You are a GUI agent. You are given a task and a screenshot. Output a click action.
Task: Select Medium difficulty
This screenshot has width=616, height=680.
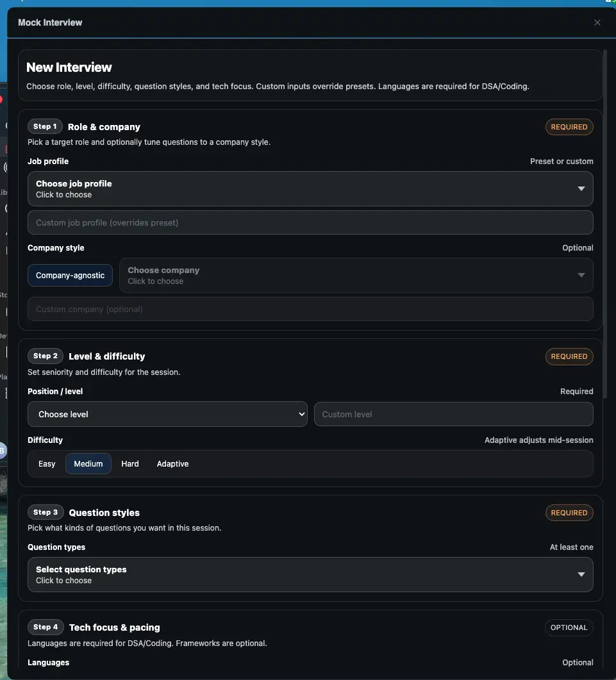pos(88,463)
